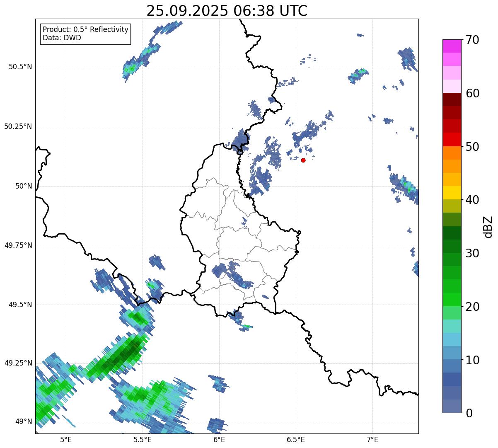Click the red station marker dot
Screen dimensions: 498x448
click(303, 160)
